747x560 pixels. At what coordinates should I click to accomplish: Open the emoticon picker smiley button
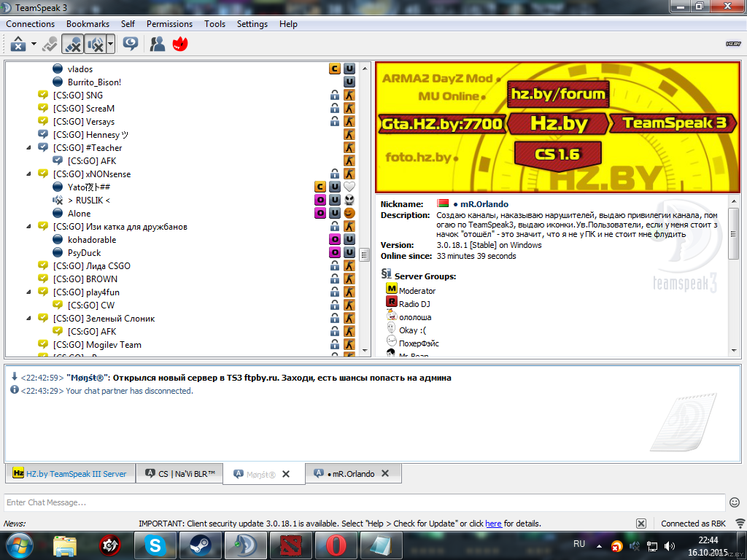click(x=735, y=502)
